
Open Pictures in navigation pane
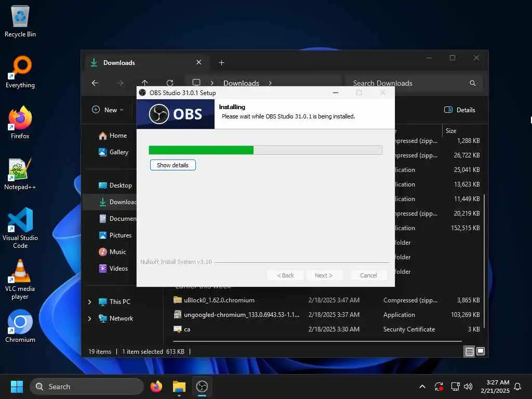point(115,235)
